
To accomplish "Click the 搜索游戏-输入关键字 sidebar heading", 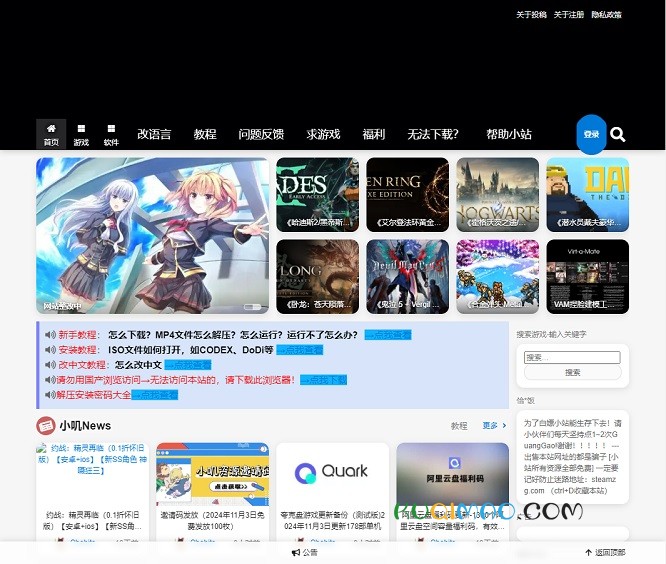I will pos(551,334).
